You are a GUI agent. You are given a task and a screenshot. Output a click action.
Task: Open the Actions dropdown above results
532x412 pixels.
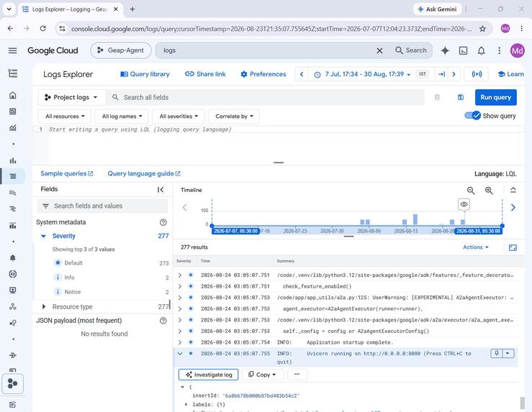(x=476, y=247)
